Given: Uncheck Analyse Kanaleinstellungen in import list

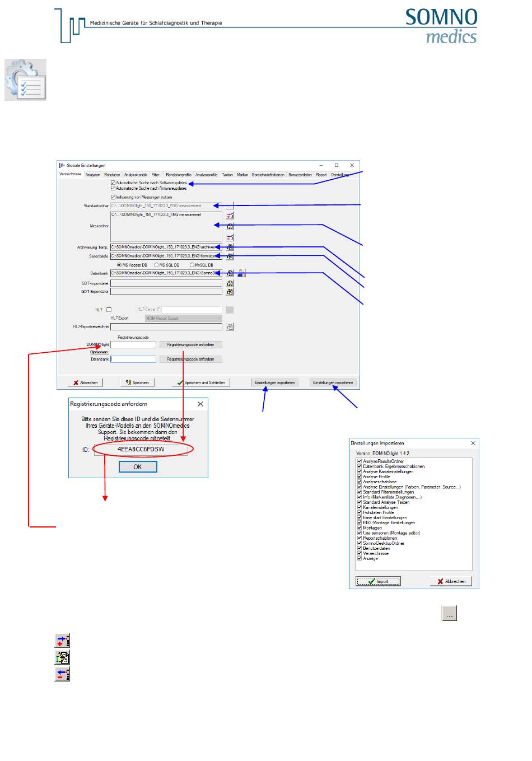Looking at the screenshot, I should [359, 471].
